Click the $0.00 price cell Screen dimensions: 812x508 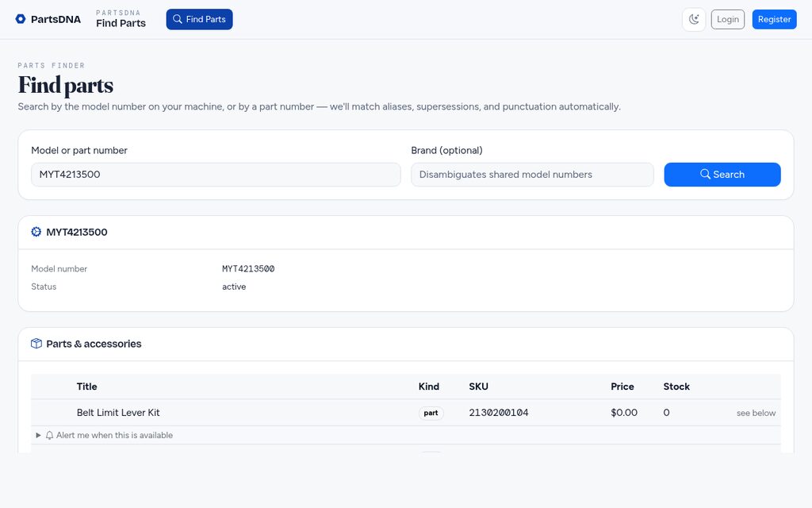[x=624, y=413]
